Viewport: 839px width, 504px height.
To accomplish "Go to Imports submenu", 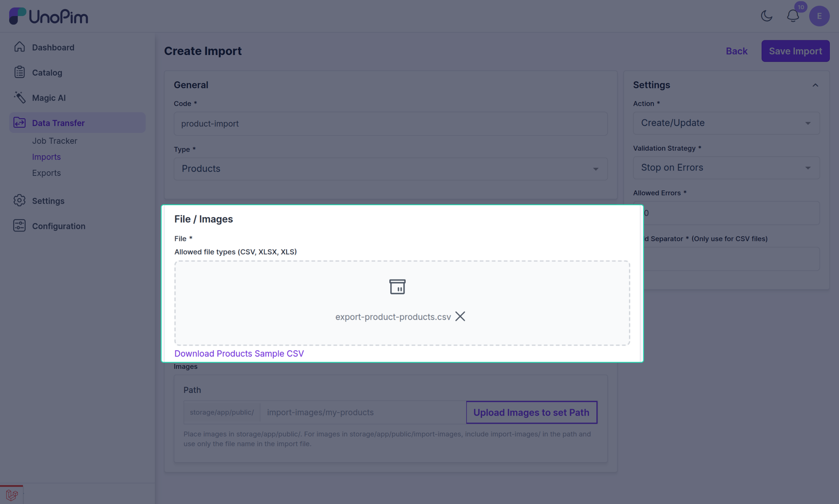I will [x=46, y=157].
